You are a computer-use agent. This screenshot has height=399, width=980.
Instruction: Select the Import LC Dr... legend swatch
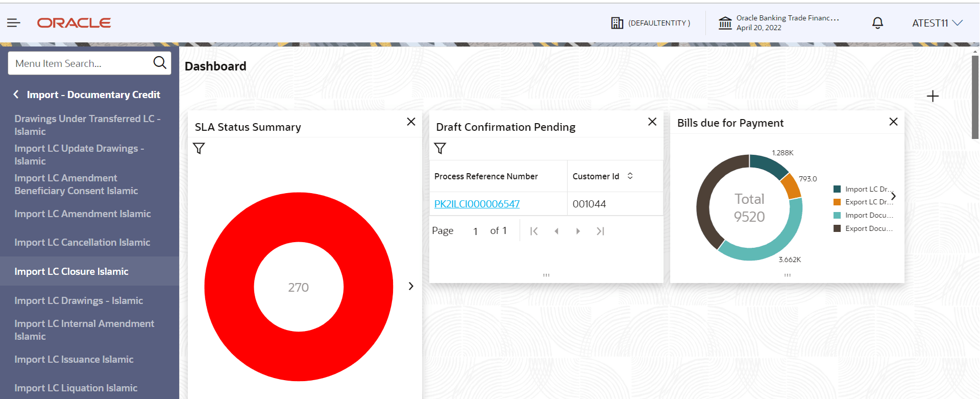[837, 189]
